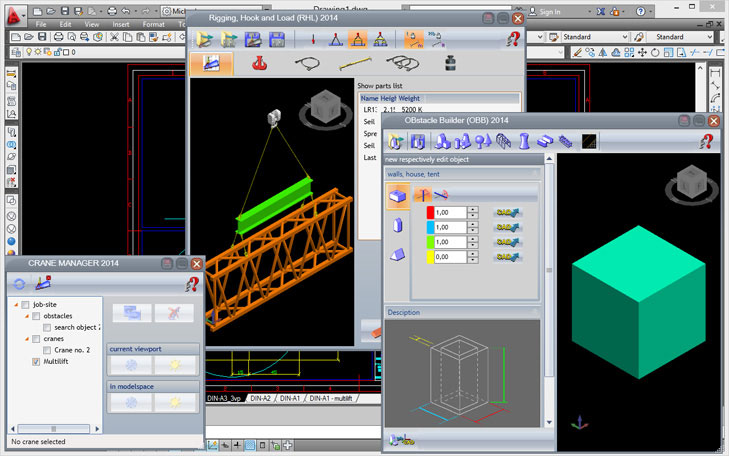Viewport: 729px width, 456px height.
Task: Open the View menu in AutoCAD
Action: coord(92,24)
